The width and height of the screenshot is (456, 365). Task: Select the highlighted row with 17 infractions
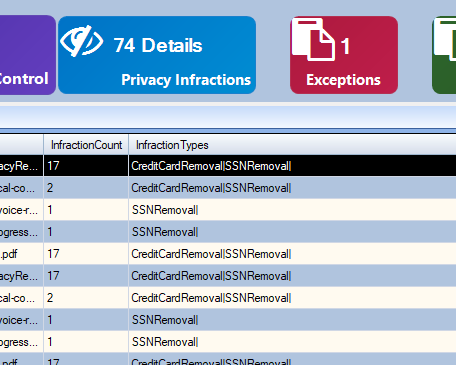[x=228, y=166]
